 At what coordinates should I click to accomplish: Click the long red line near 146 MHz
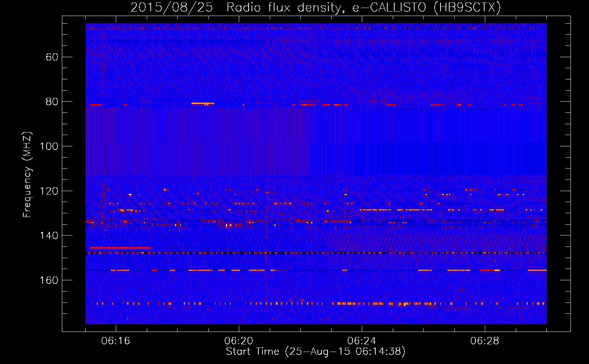[120, 248]
